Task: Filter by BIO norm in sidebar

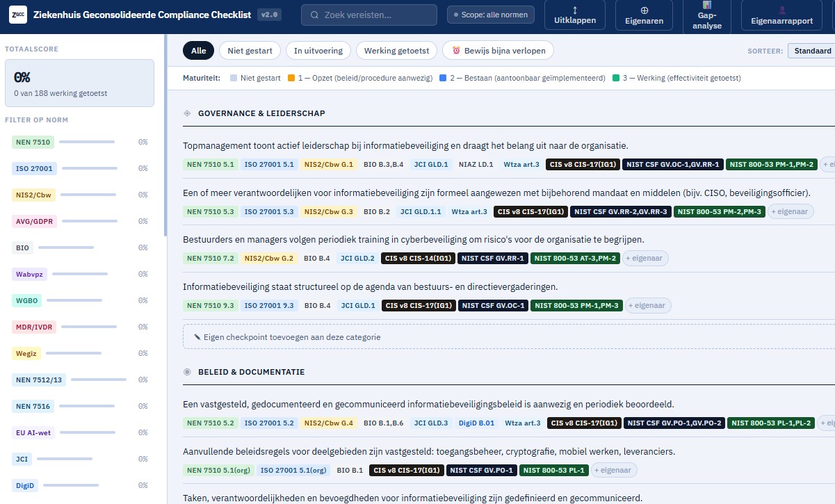Action: 22,247
